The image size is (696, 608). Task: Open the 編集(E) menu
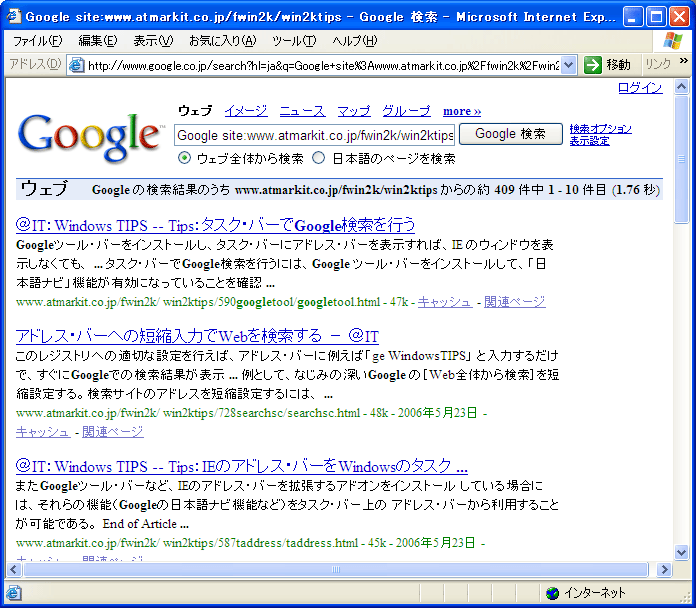(x=98, y=41)
